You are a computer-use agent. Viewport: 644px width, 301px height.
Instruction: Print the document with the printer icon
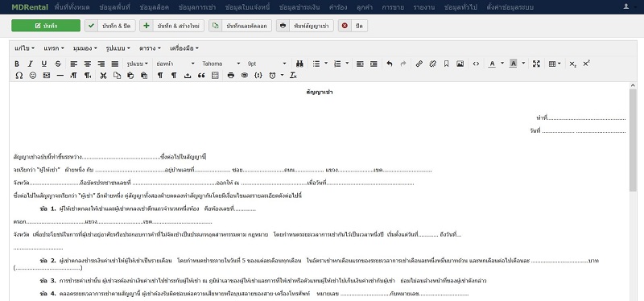pos(231,76)
